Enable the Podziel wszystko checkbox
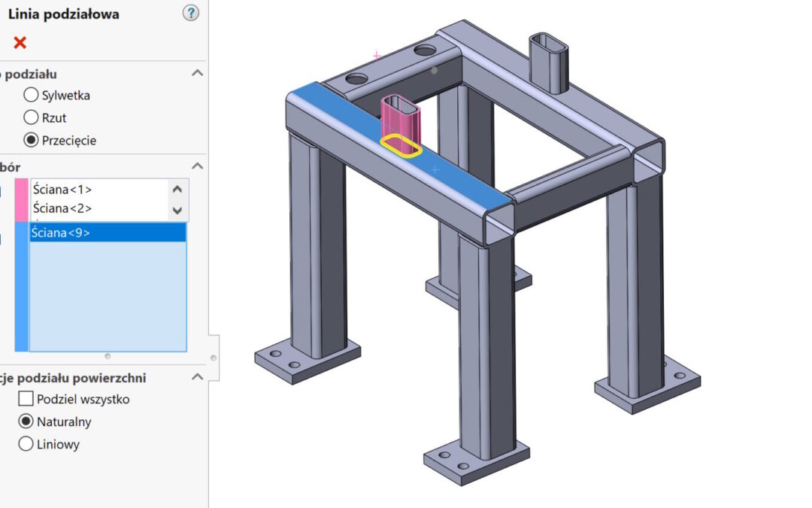 pyautogui.click(x=26, y=399)
